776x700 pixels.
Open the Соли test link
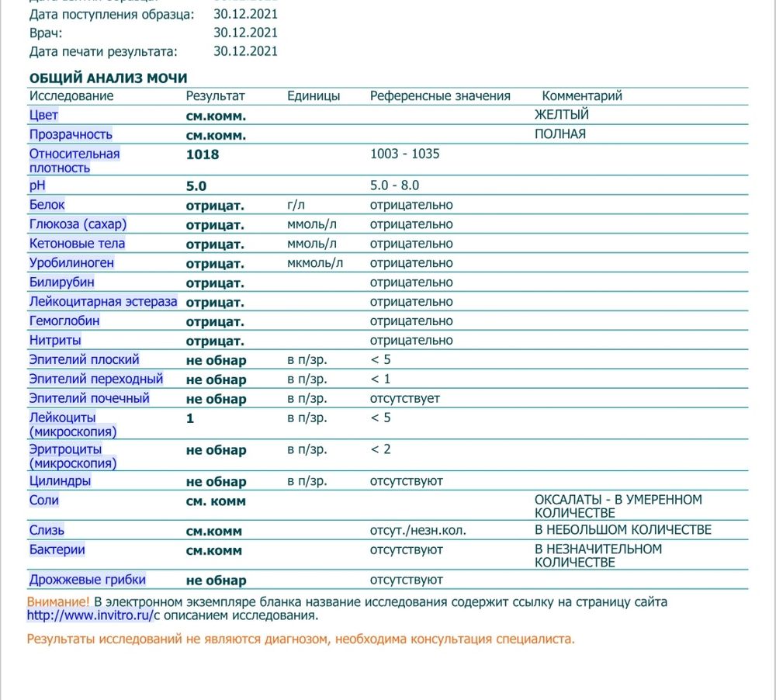[43, 501]
